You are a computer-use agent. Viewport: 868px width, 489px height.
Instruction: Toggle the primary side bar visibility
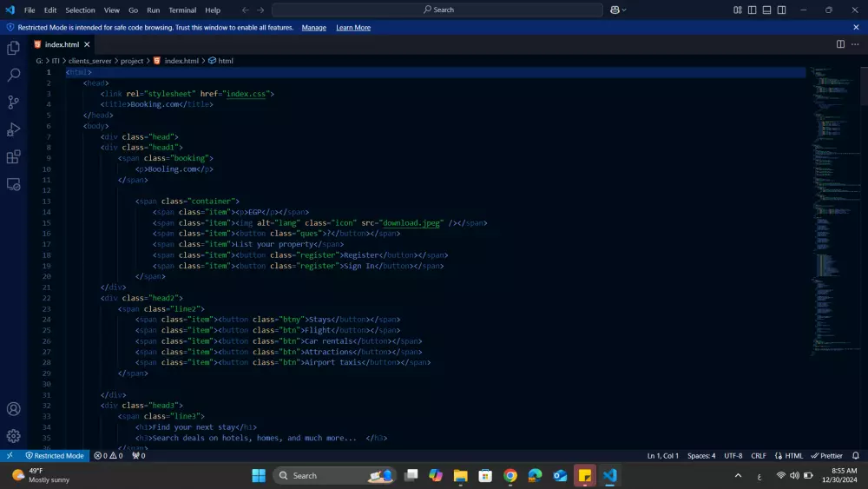753,10
